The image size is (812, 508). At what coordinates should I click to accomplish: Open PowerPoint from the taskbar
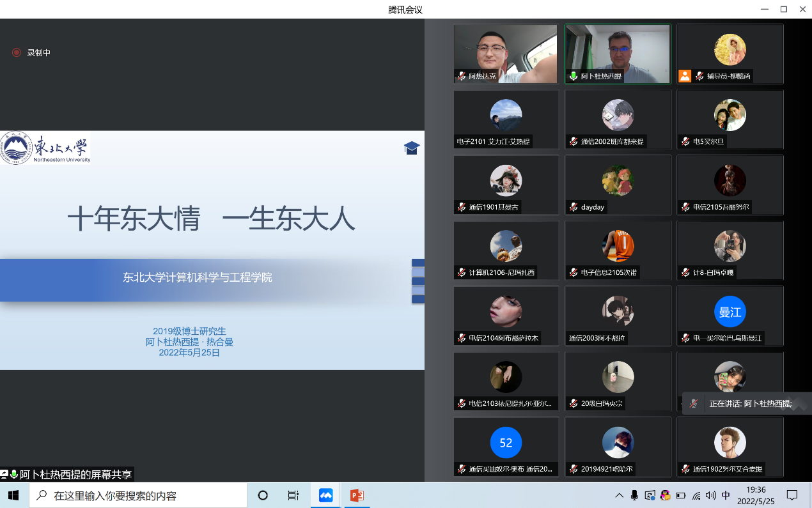(357, 495)
